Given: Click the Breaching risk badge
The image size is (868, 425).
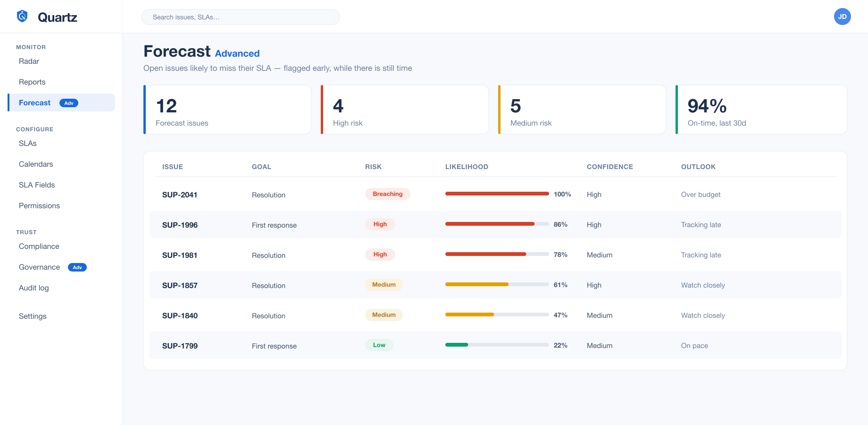Looking at the screenshot, I should tap(388, 194).
